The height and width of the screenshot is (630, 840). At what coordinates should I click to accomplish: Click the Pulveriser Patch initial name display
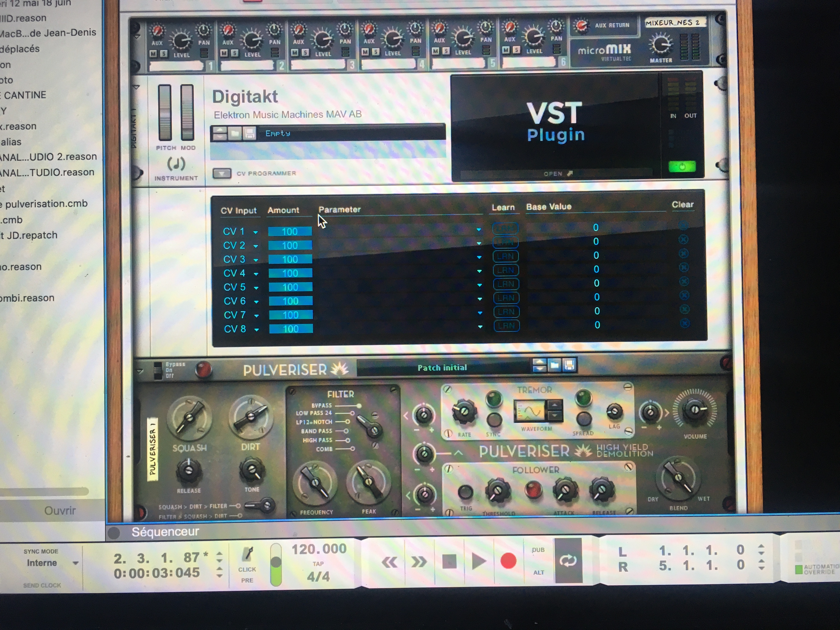pos(443,367)
